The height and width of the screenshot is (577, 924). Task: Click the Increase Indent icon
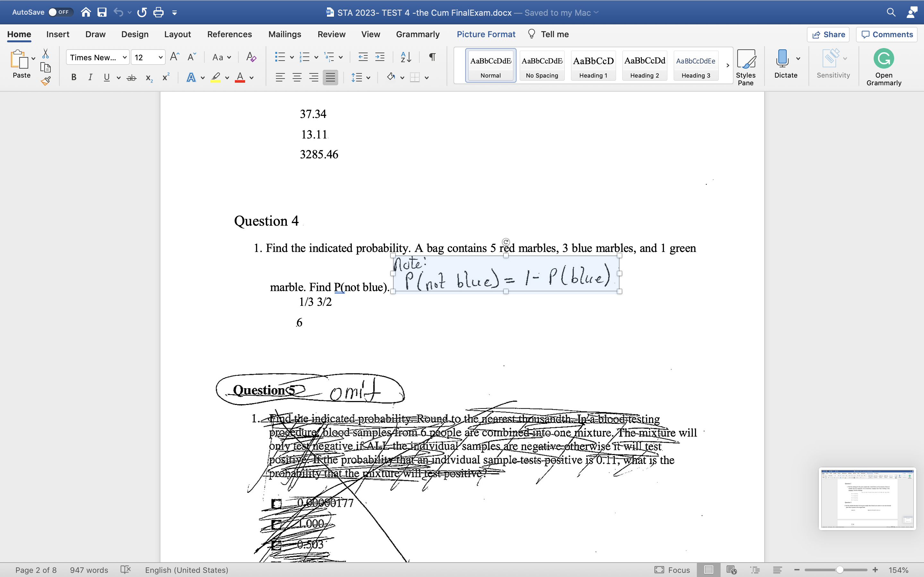(x=380, y=57)
